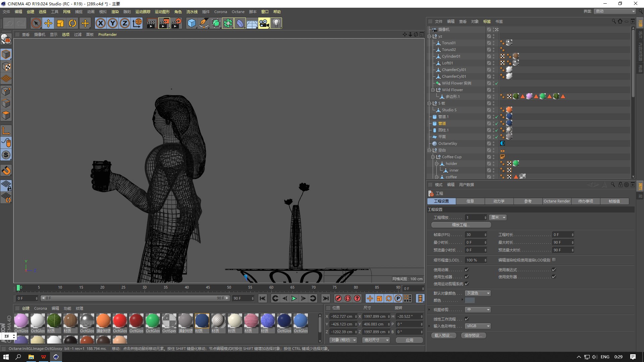Toggle the Linear Workflow checkbox
Viewport: 644px width, 362px height.
coord(467,319)
